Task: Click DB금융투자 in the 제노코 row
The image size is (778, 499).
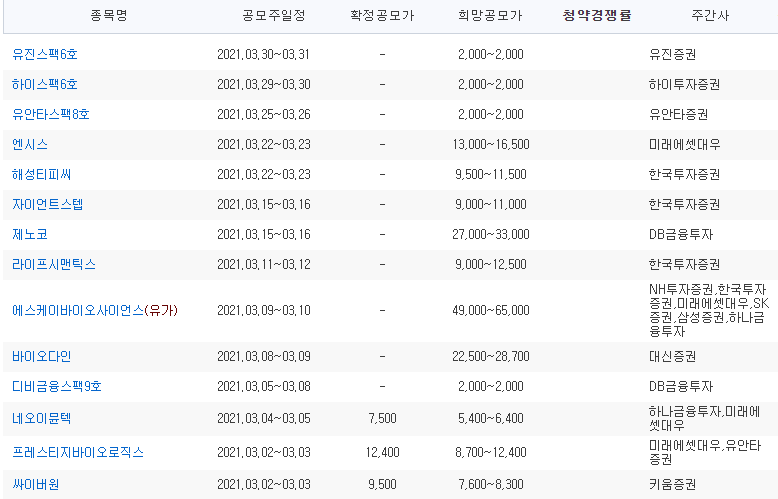Action: pyautogui.click(x=681, y=234)
